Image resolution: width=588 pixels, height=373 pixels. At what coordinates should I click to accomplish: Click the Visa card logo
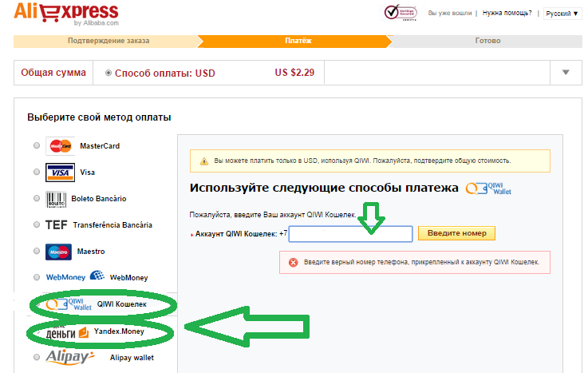tap(60, 173)
